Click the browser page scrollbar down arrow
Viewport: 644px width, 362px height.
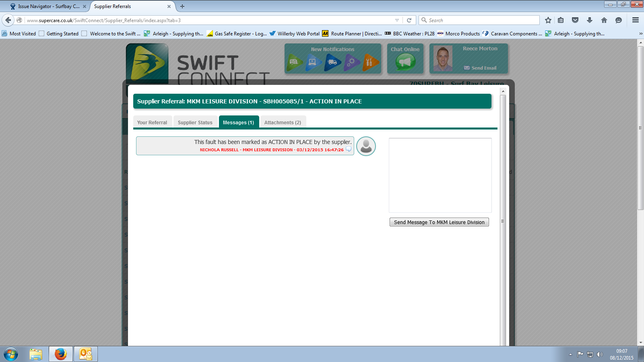point(641,343)
